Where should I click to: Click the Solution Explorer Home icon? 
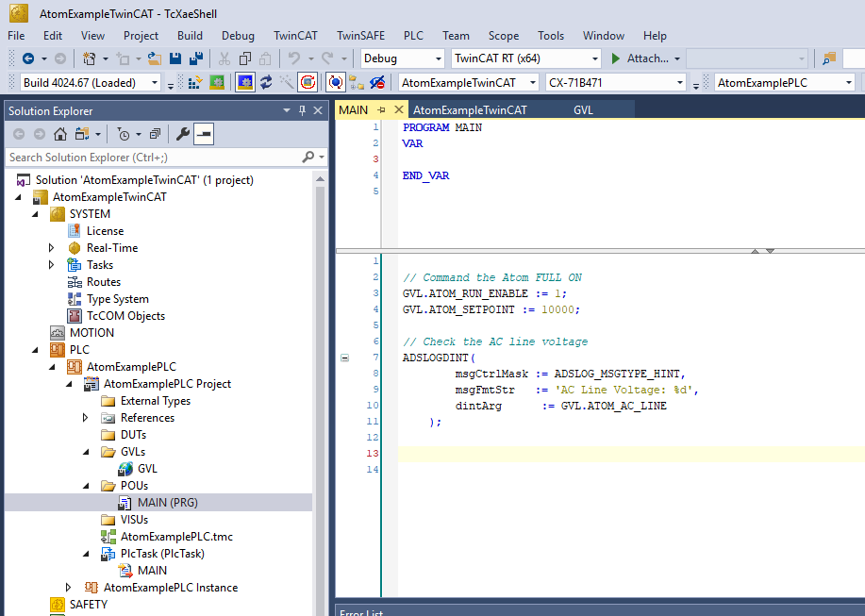[59, 134]
